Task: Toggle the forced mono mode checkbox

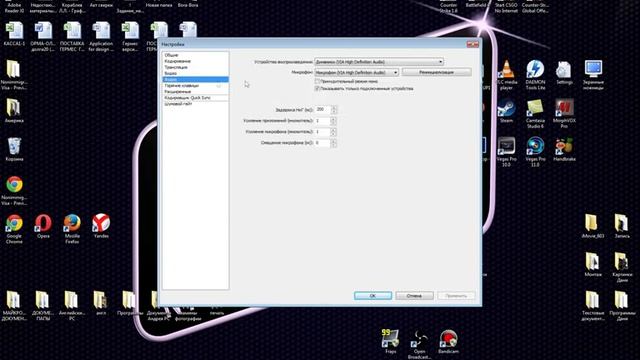Action: 317,81
